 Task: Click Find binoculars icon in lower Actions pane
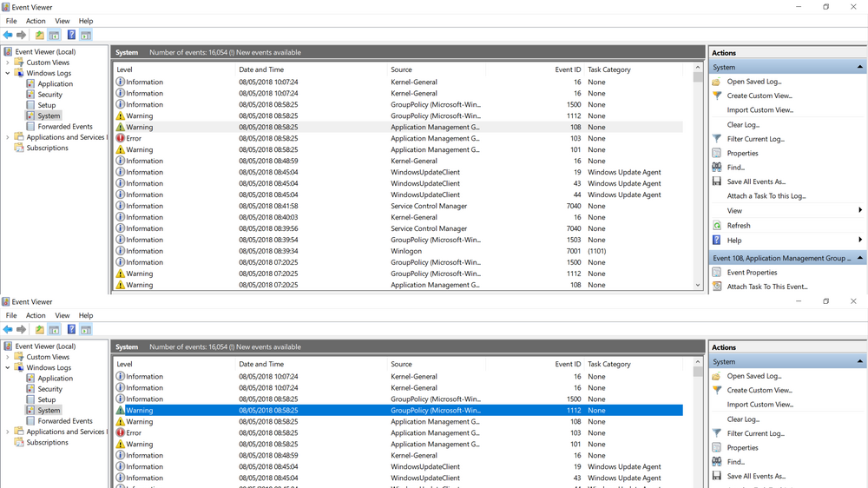pyautogui.click(x=717, y=461)
